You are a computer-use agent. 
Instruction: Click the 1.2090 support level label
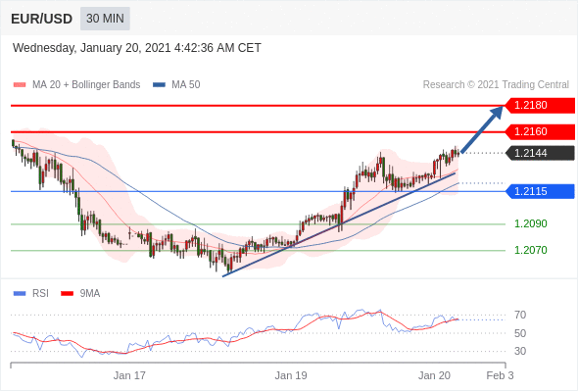point(530,223)
